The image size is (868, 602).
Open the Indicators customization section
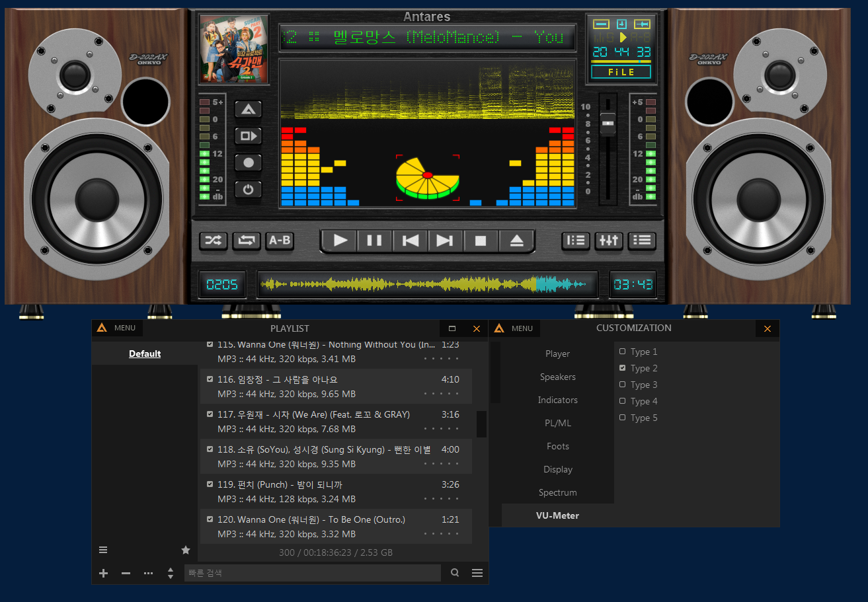point(557,400)
